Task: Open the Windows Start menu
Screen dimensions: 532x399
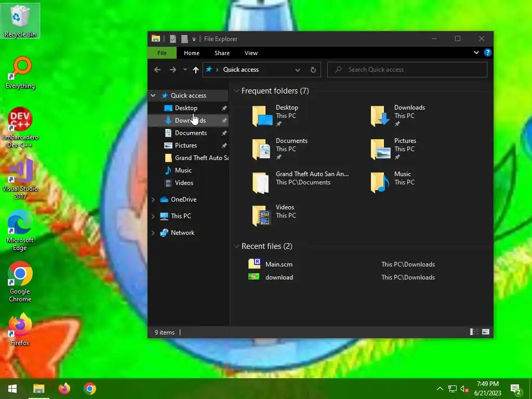Action: coord(12,389)
